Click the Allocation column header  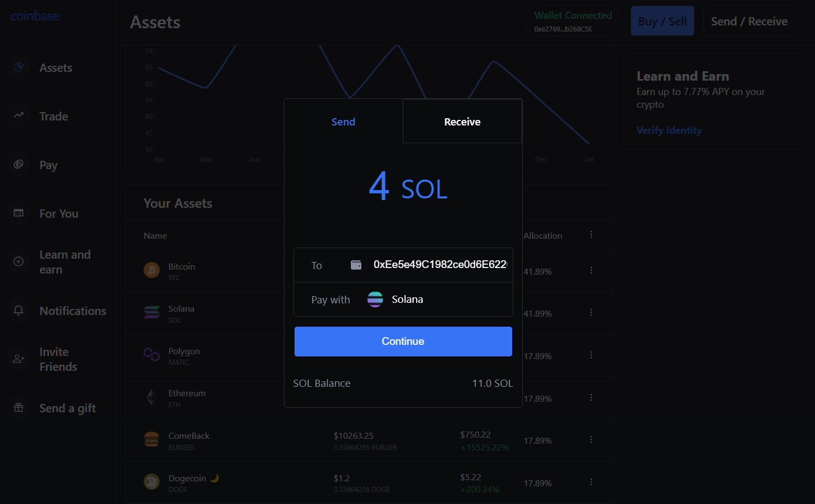tap(543, 235)
